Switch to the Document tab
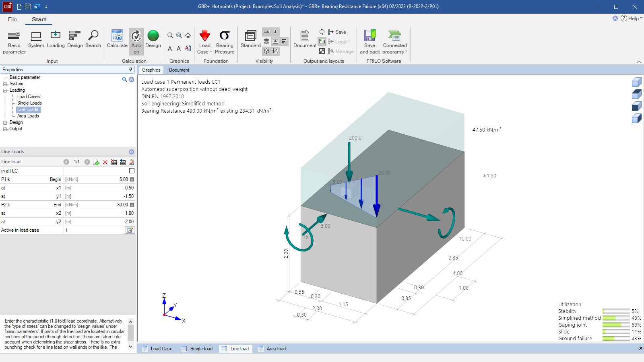The height and width of the screenshot is (362, 644). [179, 70]
